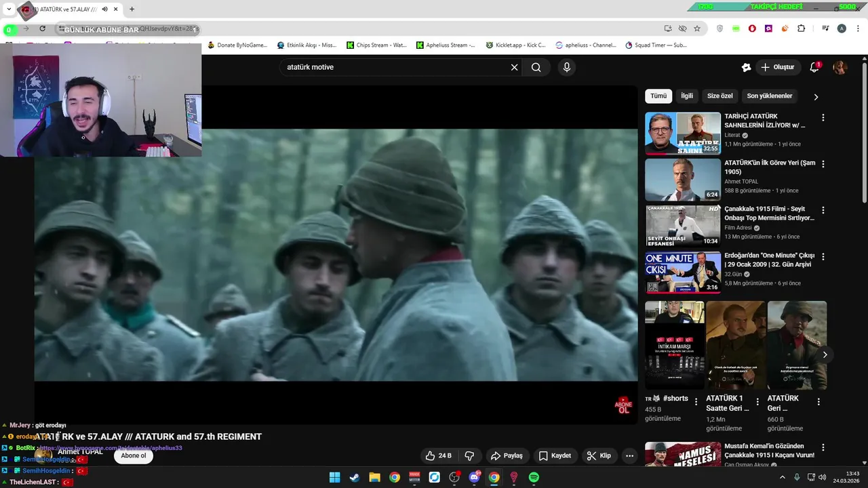This screenshot has height=488, width=868.
Task: Start voice search with the microphone
Action: [567, 67]
